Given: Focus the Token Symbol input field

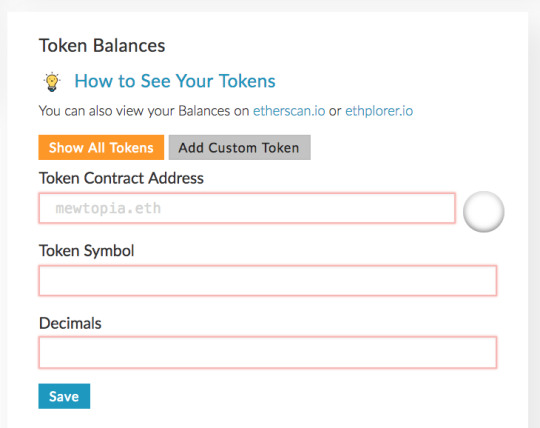Looking at the screenshot, I should point(268,280).
